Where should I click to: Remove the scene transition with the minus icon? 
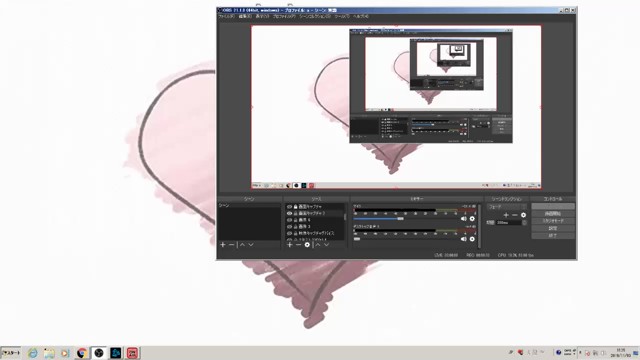(x=515, y=215)
